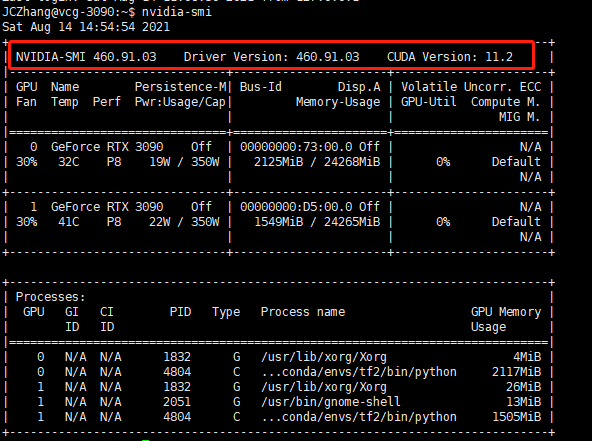Click the 'Type' column header

click(226, 312)
